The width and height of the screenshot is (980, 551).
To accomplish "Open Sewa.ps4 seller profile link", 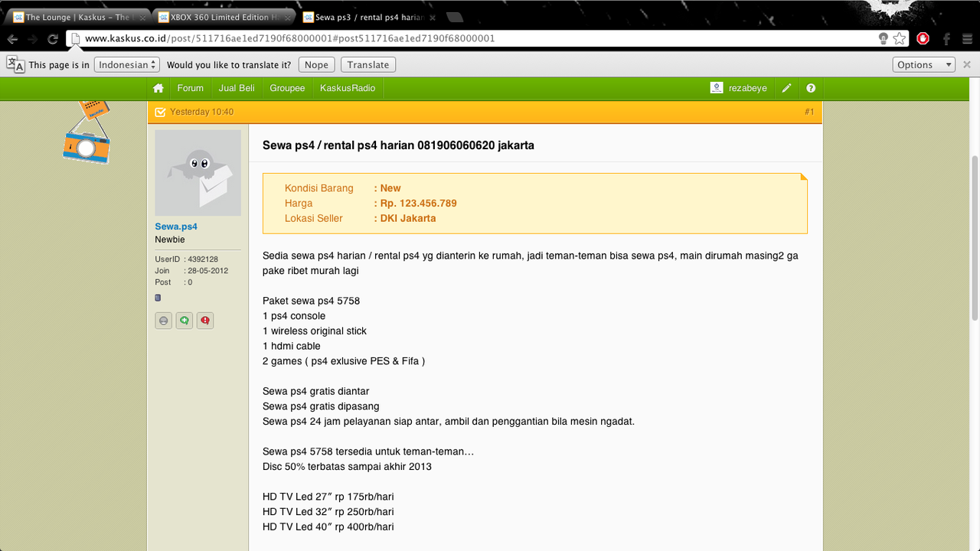I will point(176,227).
